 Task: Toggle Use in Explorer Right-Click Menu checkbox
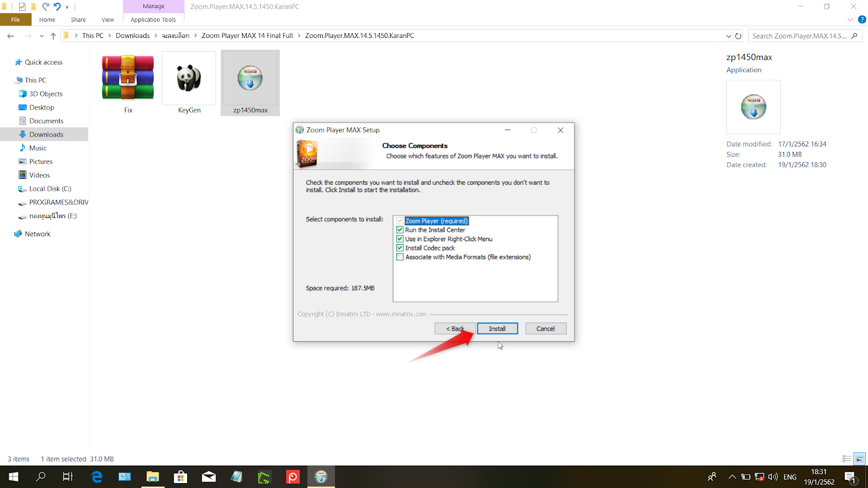click(400, 239)
